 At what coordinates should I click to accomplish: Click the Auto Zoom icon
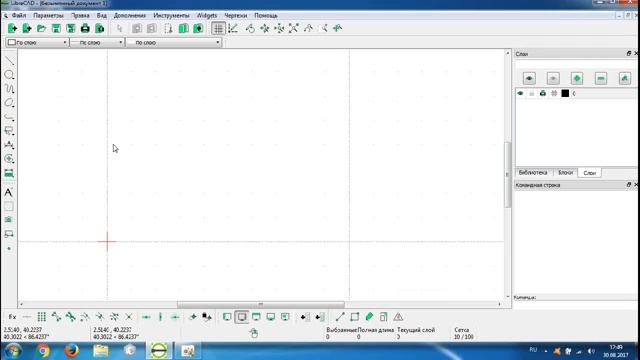click(294, 28)
